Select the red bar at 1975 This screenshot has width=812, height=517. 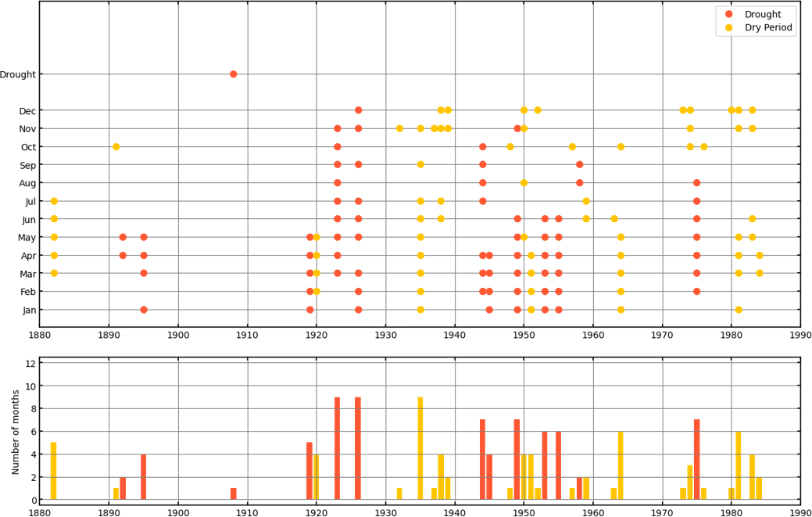696,460
